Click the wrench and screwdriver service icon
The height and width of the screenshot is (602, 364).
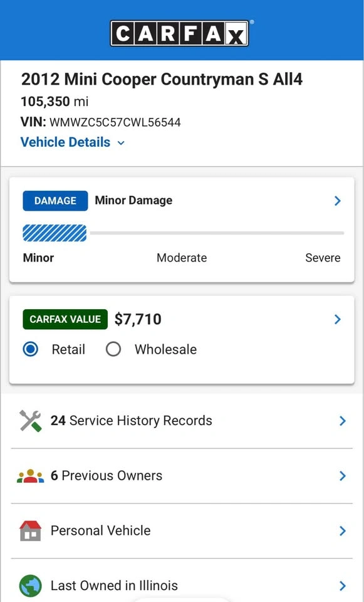pos(30,421)
